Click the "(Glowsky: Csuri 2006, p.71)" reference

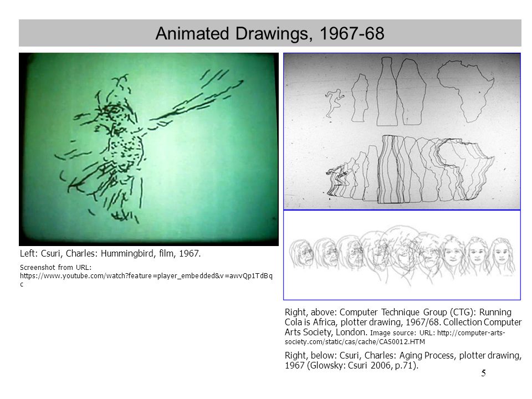[362, 365]
